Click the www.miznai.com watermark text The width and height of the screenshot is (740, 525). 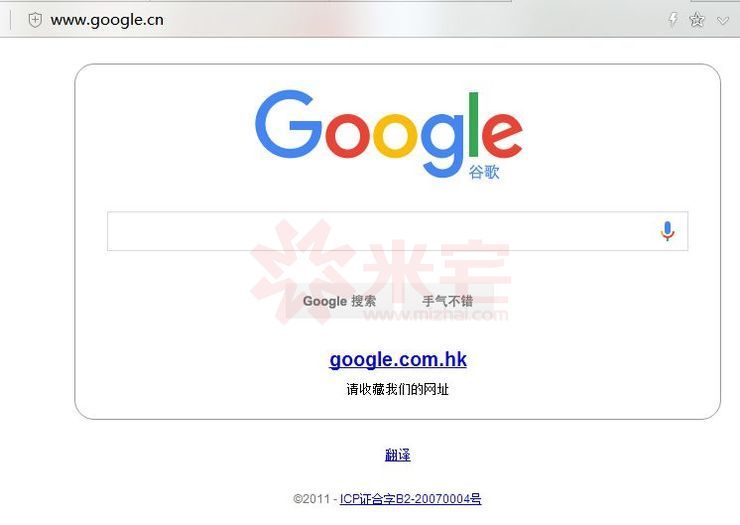pos(436,314)
